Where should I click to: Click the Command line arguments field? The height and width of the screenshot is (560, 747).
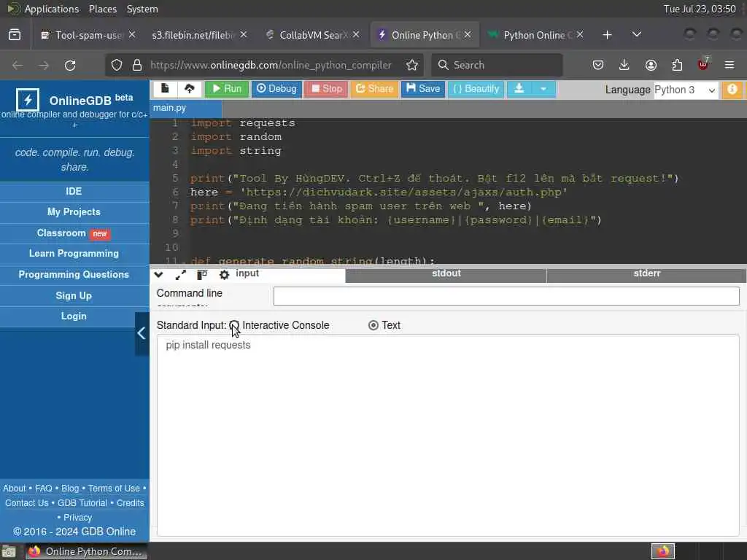pyautogui.click(x=506, y=296)
